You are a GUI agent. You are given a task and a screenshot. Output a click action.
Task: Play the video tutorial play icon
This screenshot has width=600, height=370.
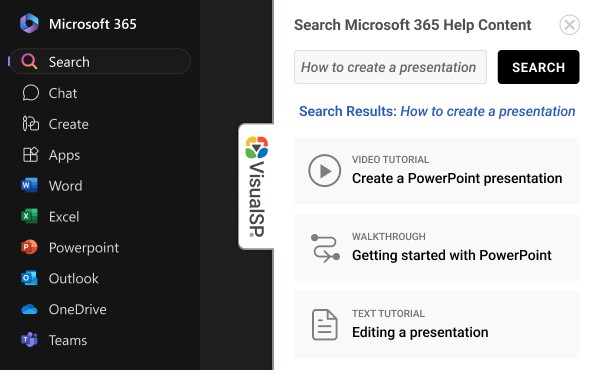(324, 171)
